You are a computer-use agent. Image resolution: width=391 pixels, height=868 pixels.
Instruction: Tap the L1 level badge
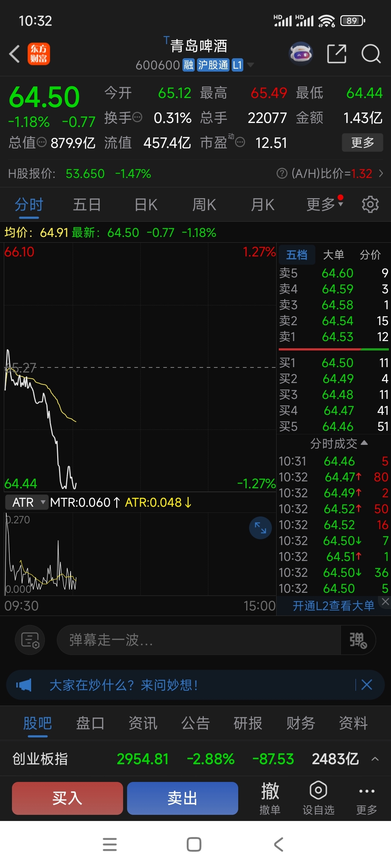tap(237, 65)
